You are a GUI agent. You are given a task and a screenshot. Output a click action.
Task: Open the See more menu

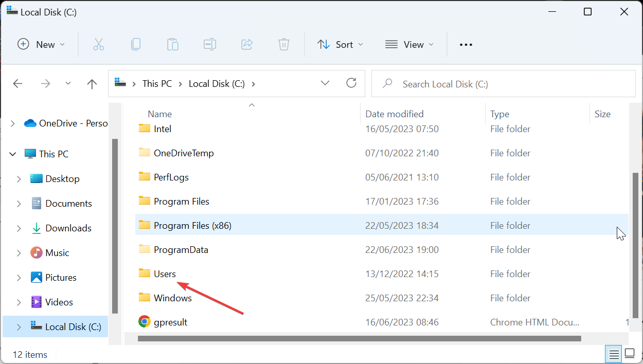[466, 44]
